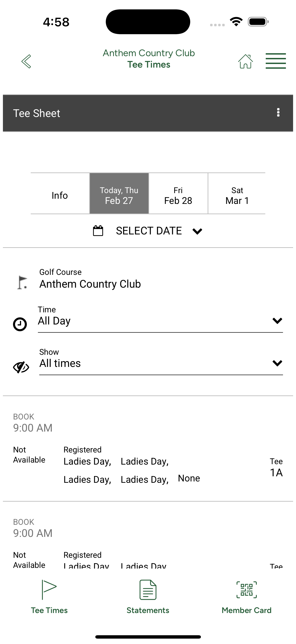This screenshot has height=644, width=296.
Task: Open the hamburger menu
Action: click(276, 61)
